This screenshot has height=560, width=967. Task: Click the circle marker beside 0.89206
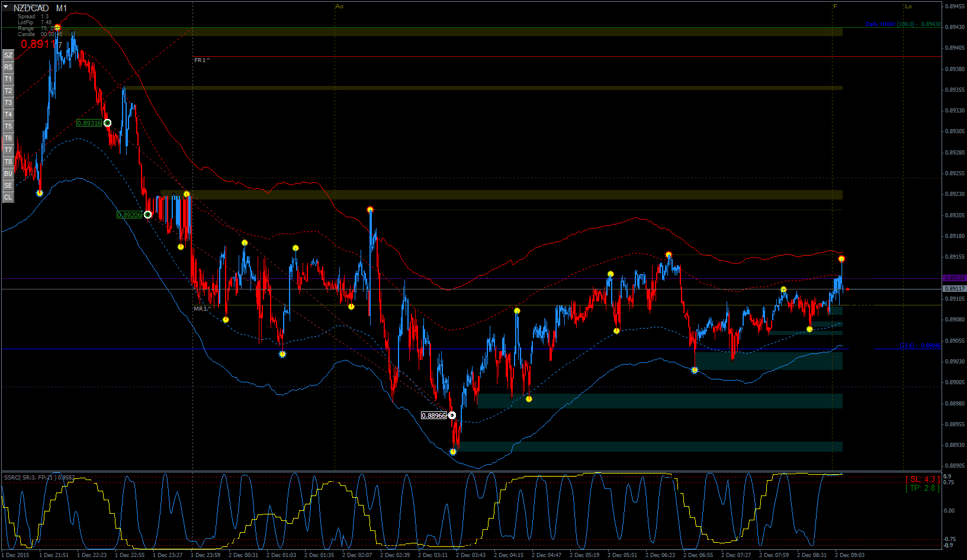pyautogui.click(x=147, y=214)
